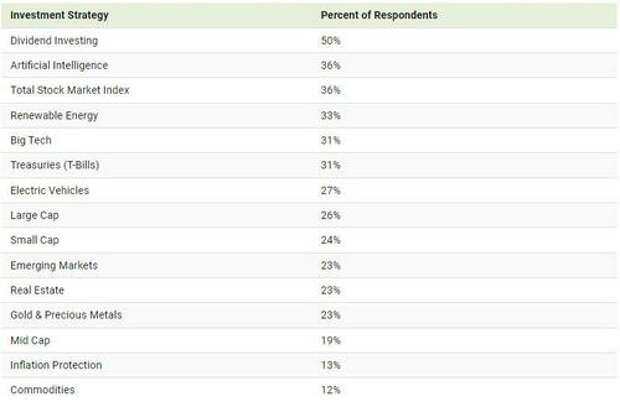Click Gold & Precious Metals cell
The height and width of the screenshot is (407, 620).
pos(66,315)
